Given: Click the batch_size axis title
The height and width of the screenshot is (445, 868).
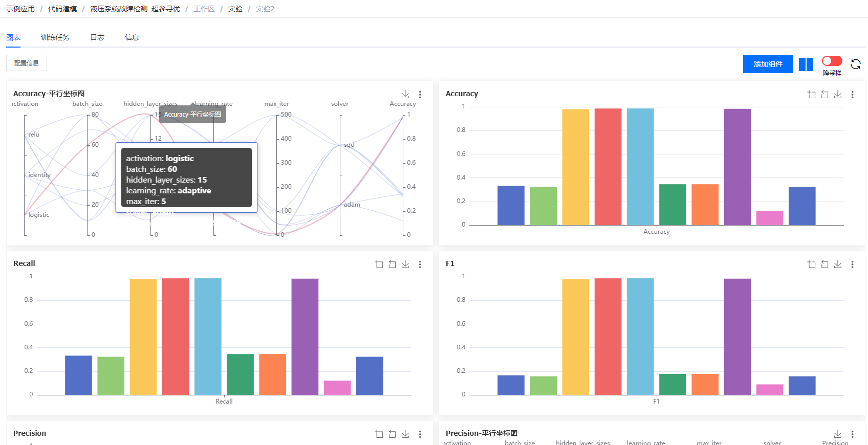Looking at the screenshot, I should point(87,104).
